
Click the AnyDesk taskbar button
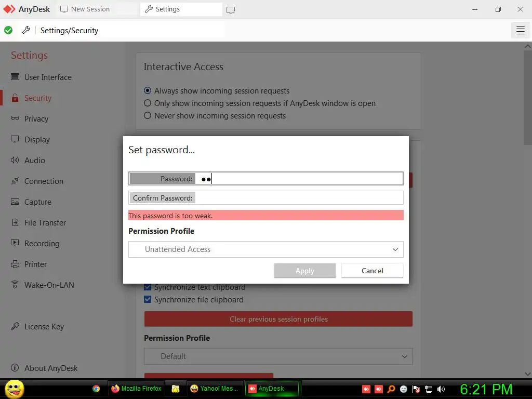[272, 389]
